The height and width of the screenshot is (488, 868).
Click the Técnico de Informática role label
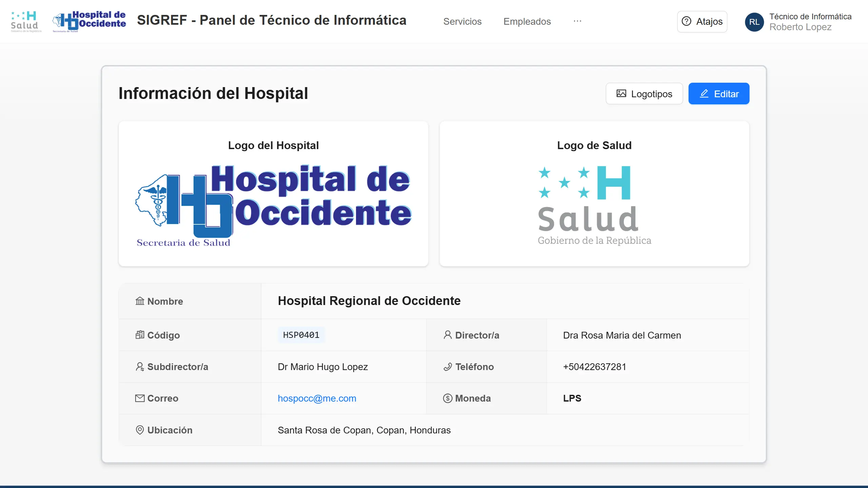coord(810,17)
